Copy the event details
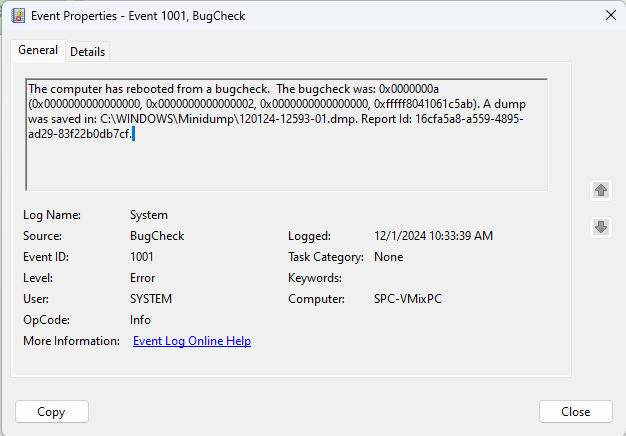This screenshot has width=626, height=436. pos(52,412)
